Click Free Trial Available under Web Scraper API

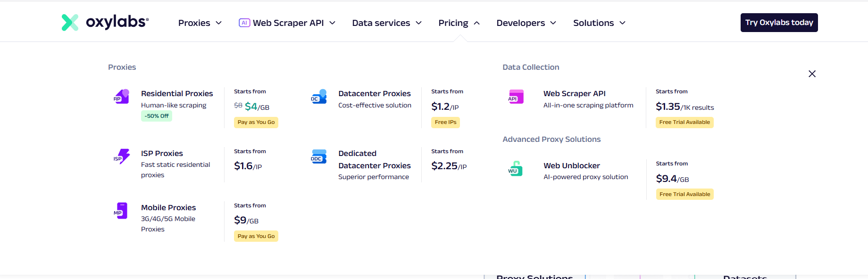(684, 122)
